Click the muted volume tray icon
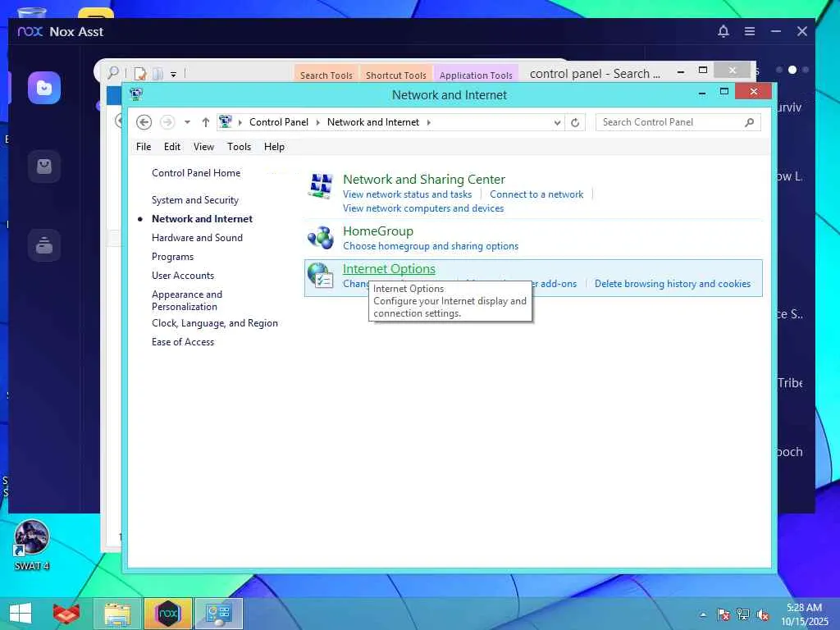Image resolution: width=840 pixels, height=630 pixels. [x=763, y=614]
